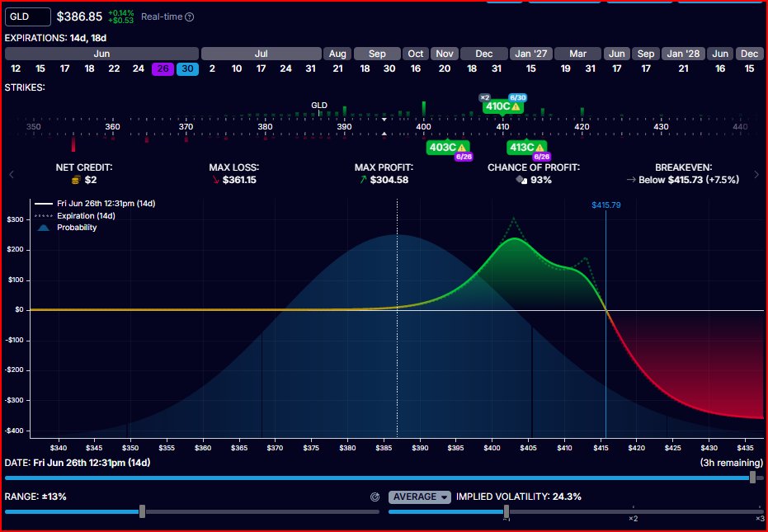The height and width of the screenshot is (532, 768).
Task: Click the 410C option leg button
Action: coord(503,106)
